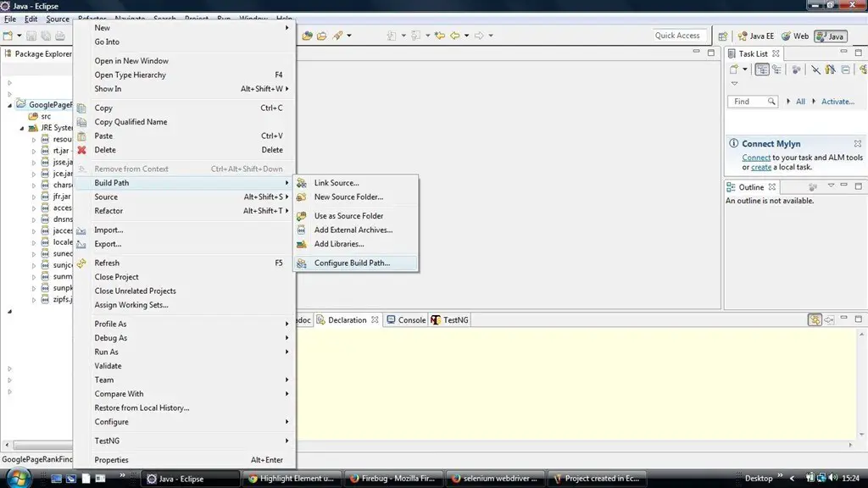Image resolution: width=868 pixels, height=488 pixels.
Task: Click the Quick Access search field
Action: click(x=677, y=36)
